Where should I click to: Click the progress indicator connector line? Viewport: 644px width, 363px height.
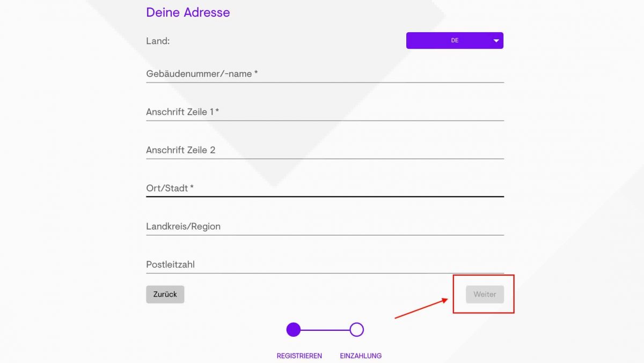(325, 330)
